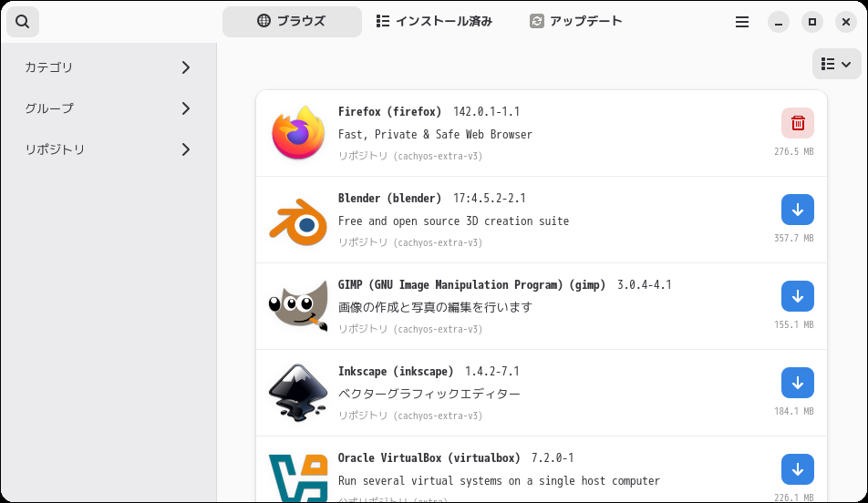
Task: Click Blender's リポジトリ (cachyos-extra-v3) label
Action: [x=410, y=242]
